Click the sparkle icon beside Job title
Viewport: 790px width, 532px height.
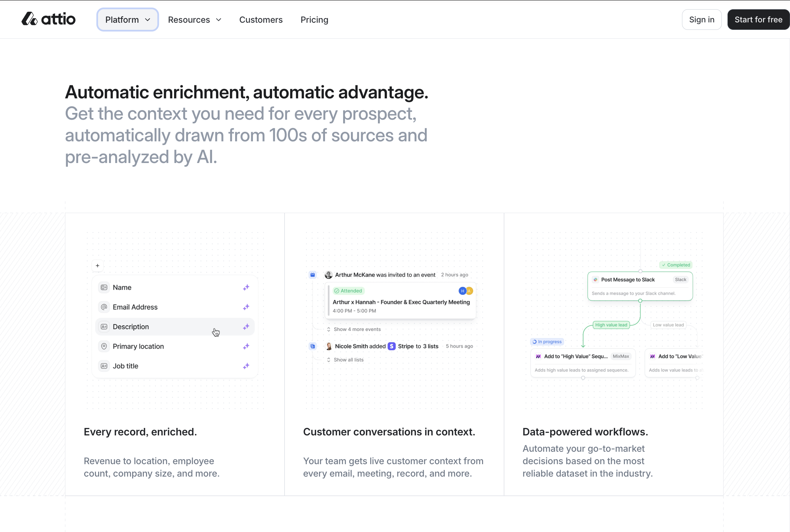[246, 366]
